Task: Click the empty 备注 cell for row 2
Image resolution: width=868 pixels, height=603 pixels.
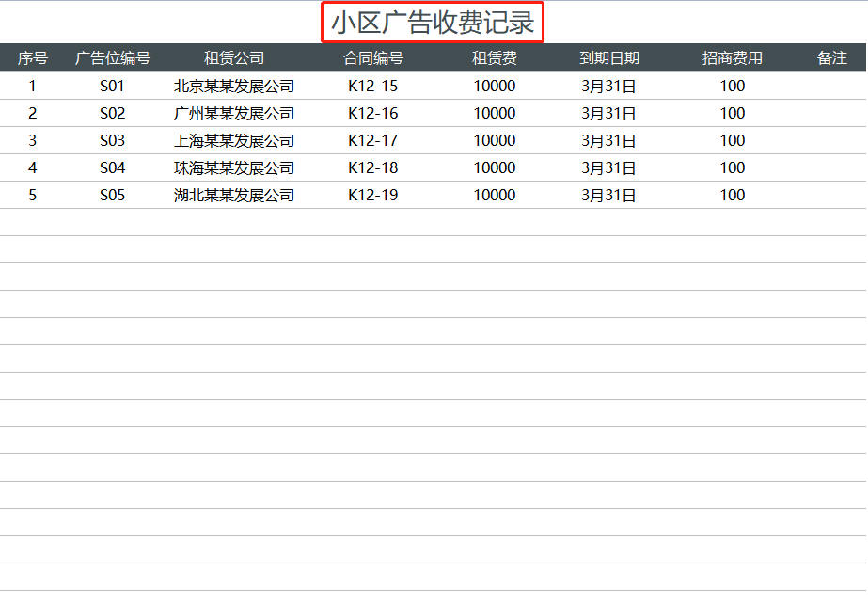Action: pos(828,113)
